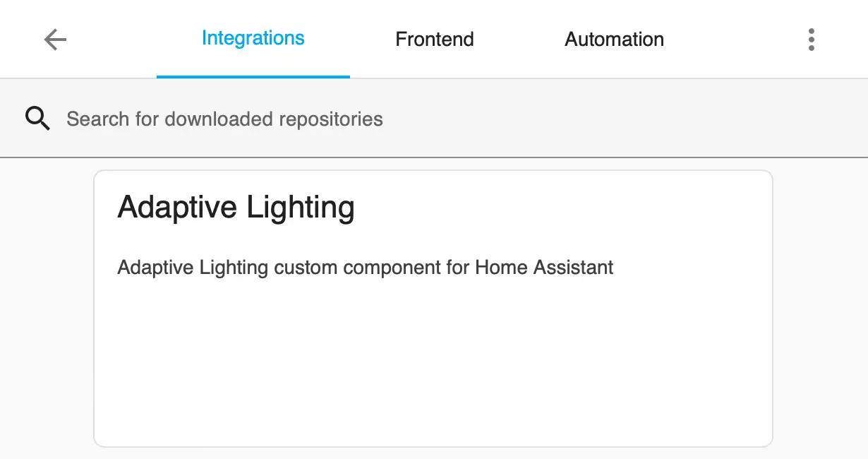Screen dimensions: 868x459
Task: Go back using the left arrow
Action: (55, 40)
